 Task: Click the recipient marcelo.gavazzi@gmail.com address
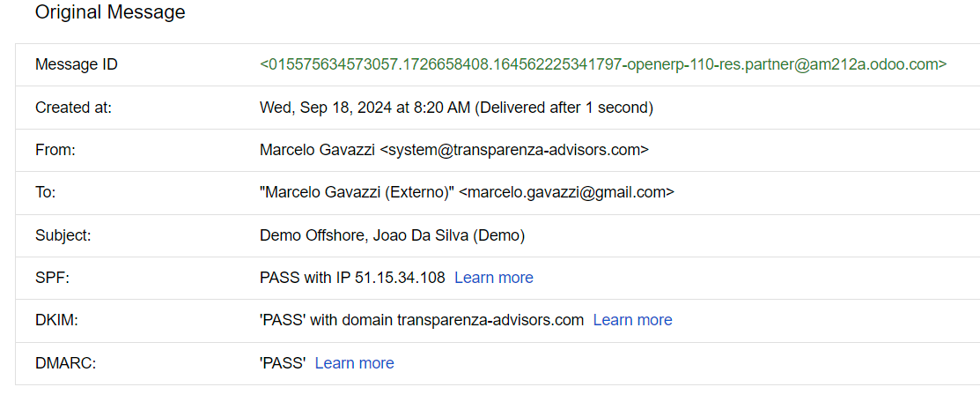tap(566, 192)
